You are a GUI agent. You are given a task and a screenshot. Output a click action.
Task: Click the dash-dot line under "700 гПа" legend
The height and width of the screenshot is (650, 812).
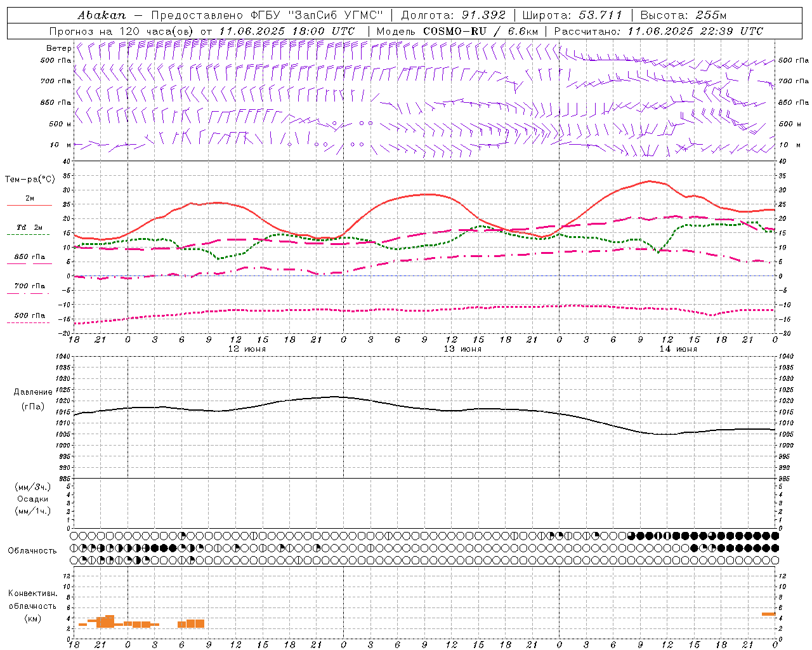tap(29, 293)
